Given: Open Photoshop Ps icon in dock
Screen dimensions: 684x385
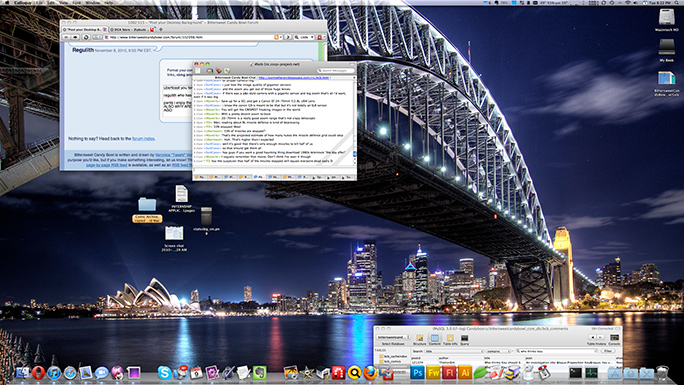Looking at the screenshot, I should click(x=417, y=373).
